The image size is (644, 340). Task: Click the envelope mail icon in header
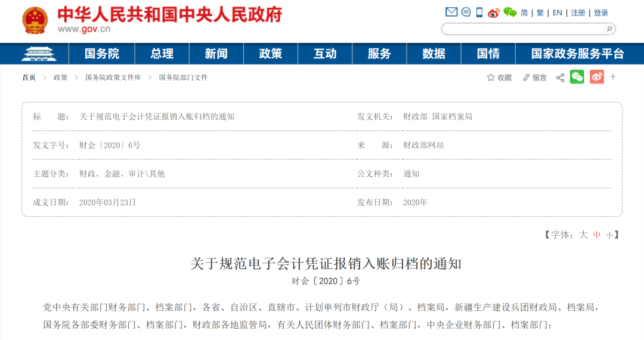(451, 13)
